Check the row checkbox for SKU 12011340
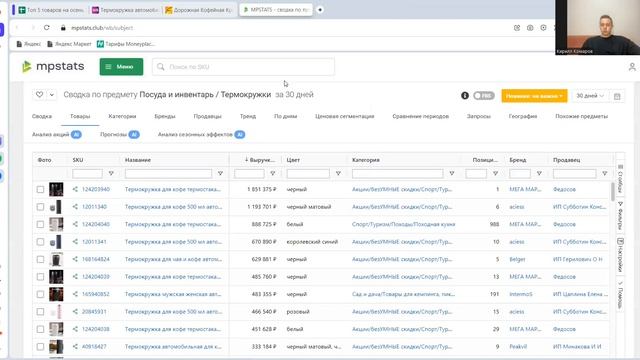Screen dimensions: 640x360 click(40, 207)
